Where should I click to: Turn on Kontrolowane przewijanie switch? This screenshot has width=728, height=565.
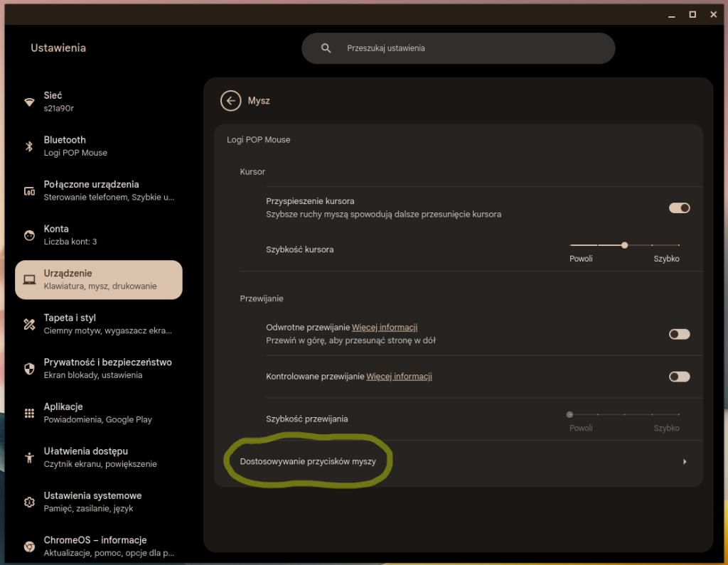[x=679, y=377]
